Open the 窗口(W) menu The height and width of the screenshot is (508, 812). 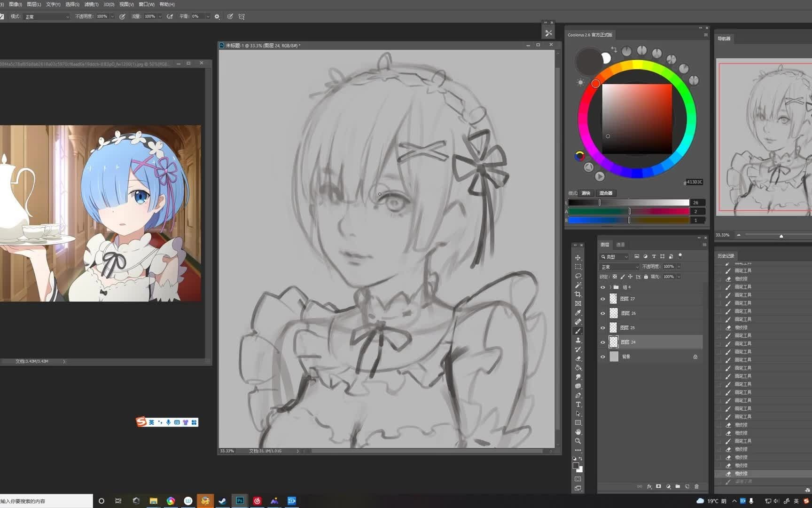tap(147, 4)
